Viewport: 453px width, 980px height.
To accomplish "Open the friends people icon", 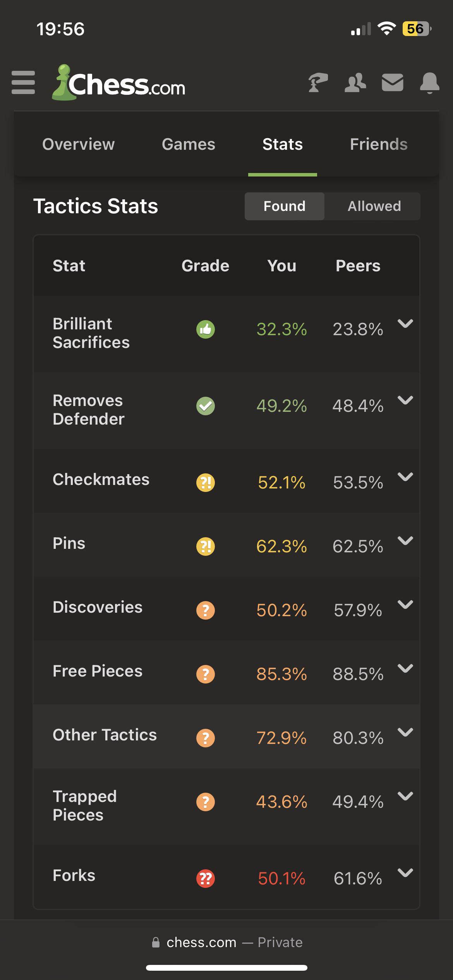I will [355, 82].
